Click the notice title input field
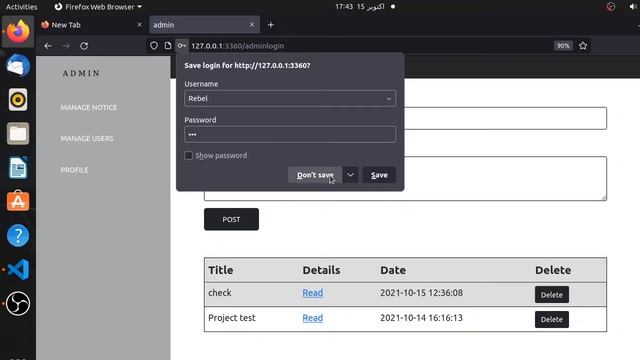640x360 pixels. pos(505,118)
